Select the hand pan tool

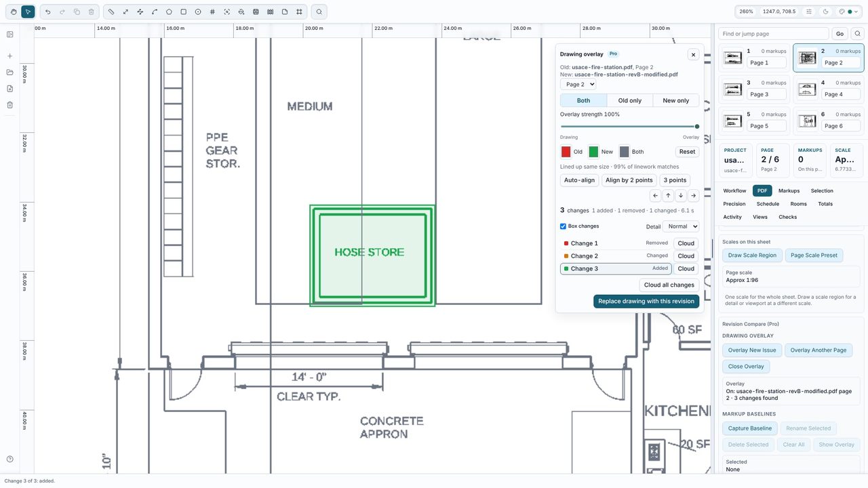click(14, 12)
